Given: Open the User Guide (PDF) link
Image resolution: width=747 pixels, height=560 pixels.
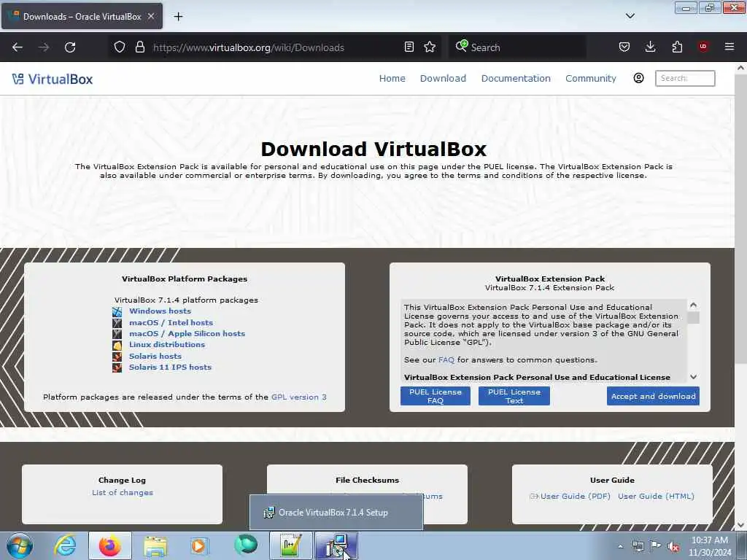Looking at the screenshot, I should (575, 496).
